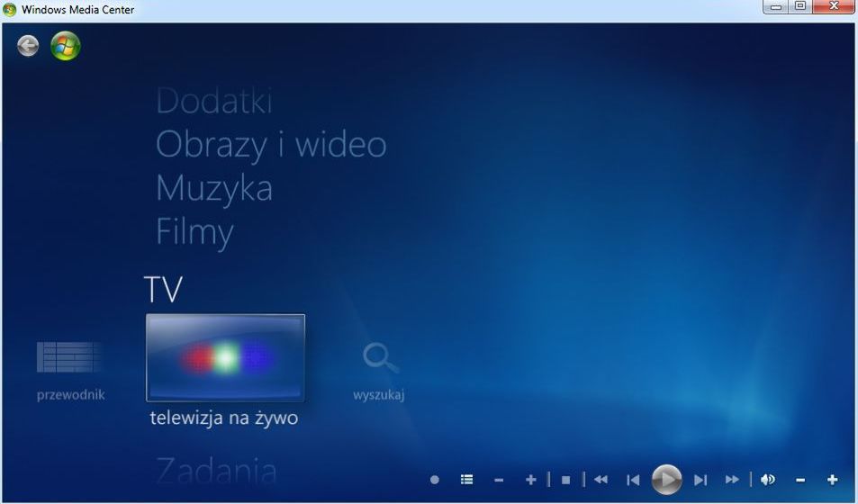The height and width of the screenshot is (504, 858).
Task: Maximize the Windows Media Center window
Action: click(x=800, y=6)
